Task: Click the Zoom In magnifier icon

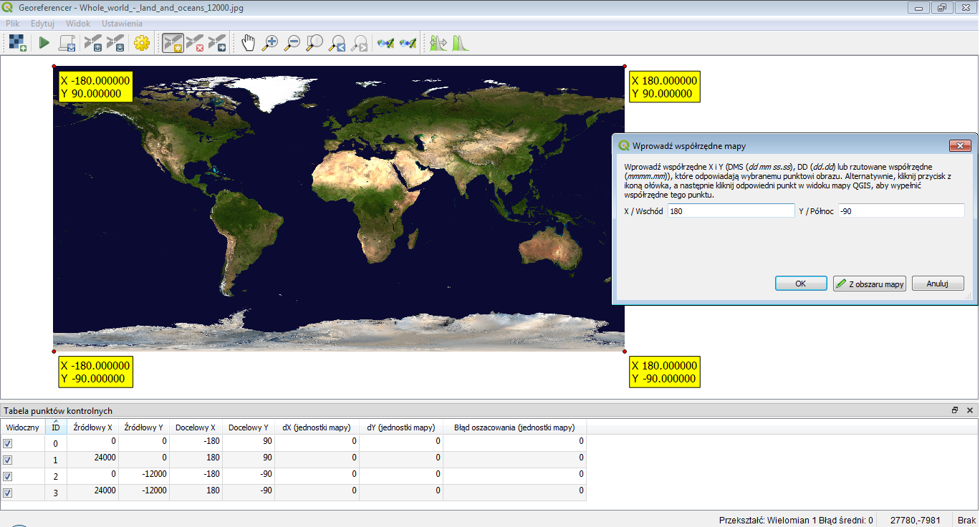Action: (269, 43)
